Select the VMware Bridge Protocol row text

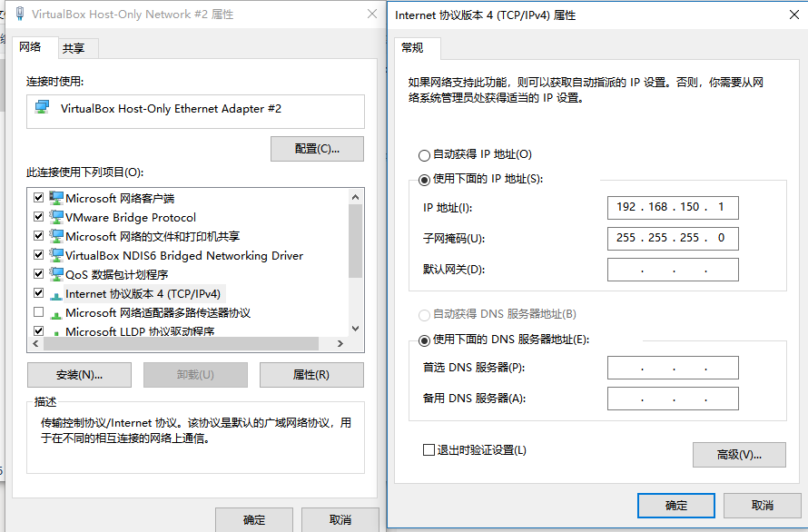131,218
